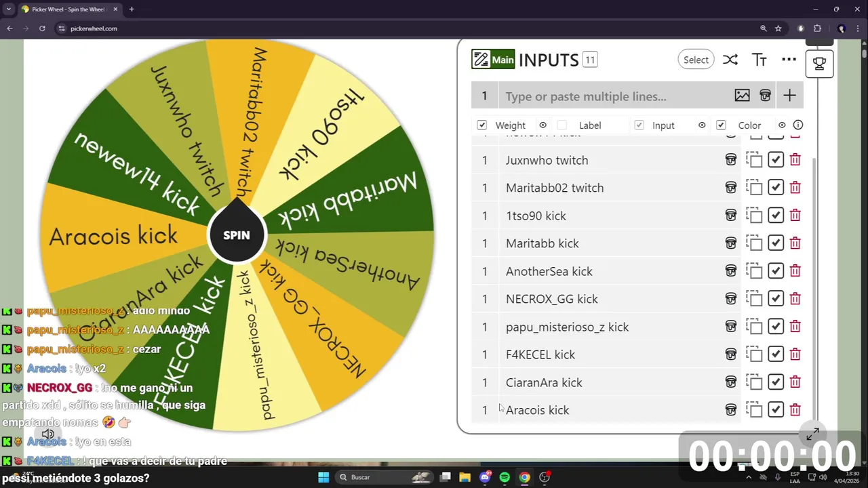
Task: Duplicate the Juxnwho twitch entry
Action: 754,160
